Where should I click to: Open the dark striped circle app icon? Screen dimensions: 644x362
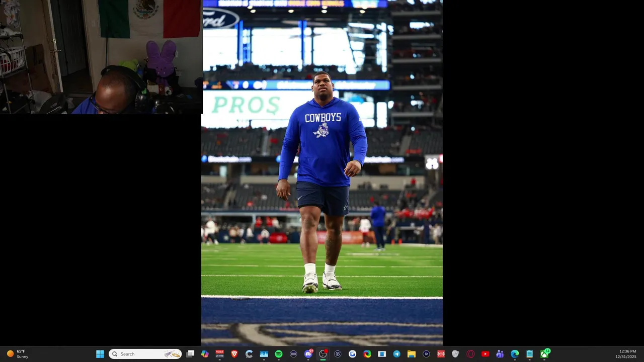click(x=293, y=354)
